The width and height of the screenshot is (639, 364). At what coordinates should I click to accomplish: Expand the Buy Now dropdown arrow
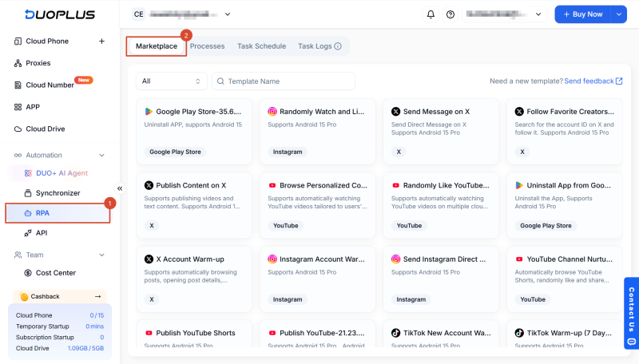[618, 14]
